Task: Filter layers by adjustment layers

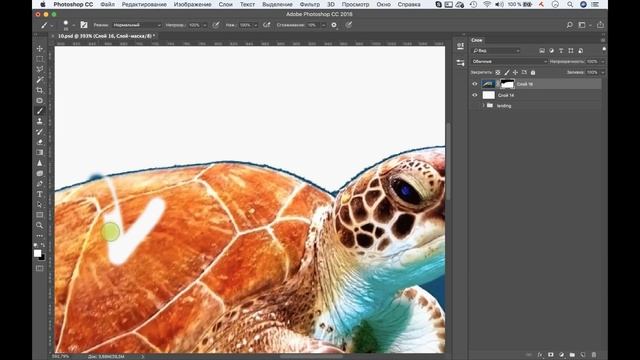Action: click(551, 51)
